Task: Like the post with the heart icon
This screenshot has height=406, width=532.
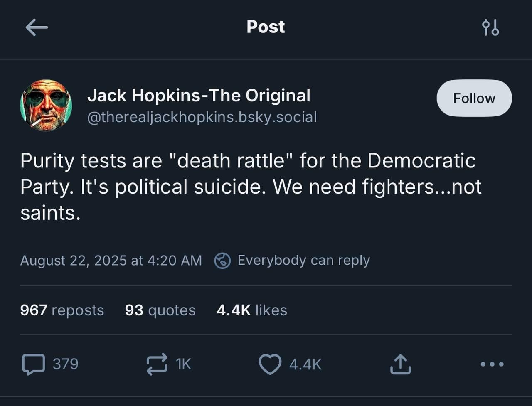Action: coord(270,364)
